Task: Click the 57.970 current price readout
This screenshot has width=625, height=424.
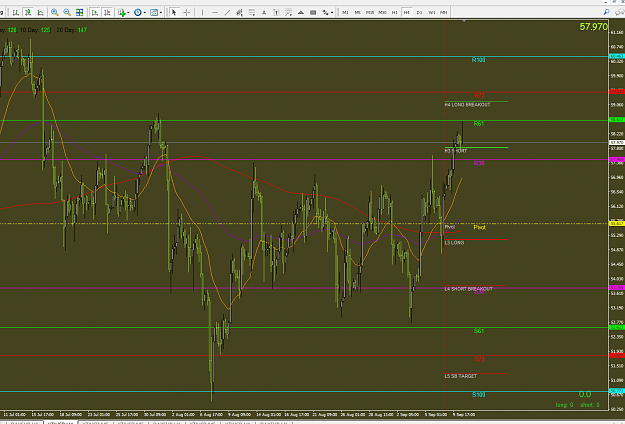Action: click(594, 27)
